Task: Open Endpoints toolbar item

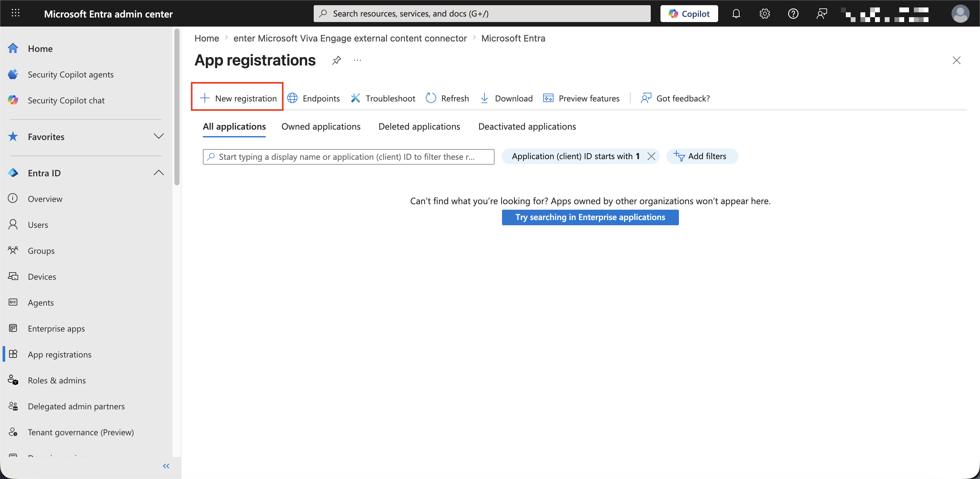Action: pos(313,98)
